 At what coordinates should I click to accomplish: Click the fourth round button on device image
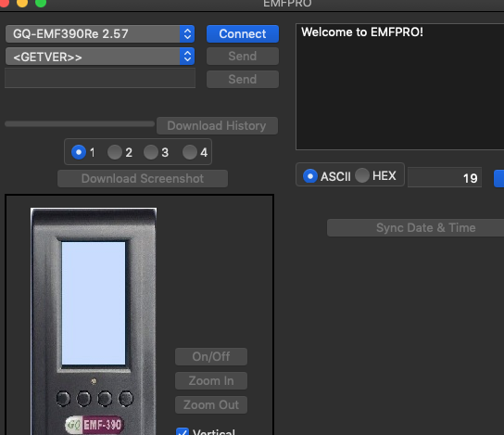tap(126, 399)
